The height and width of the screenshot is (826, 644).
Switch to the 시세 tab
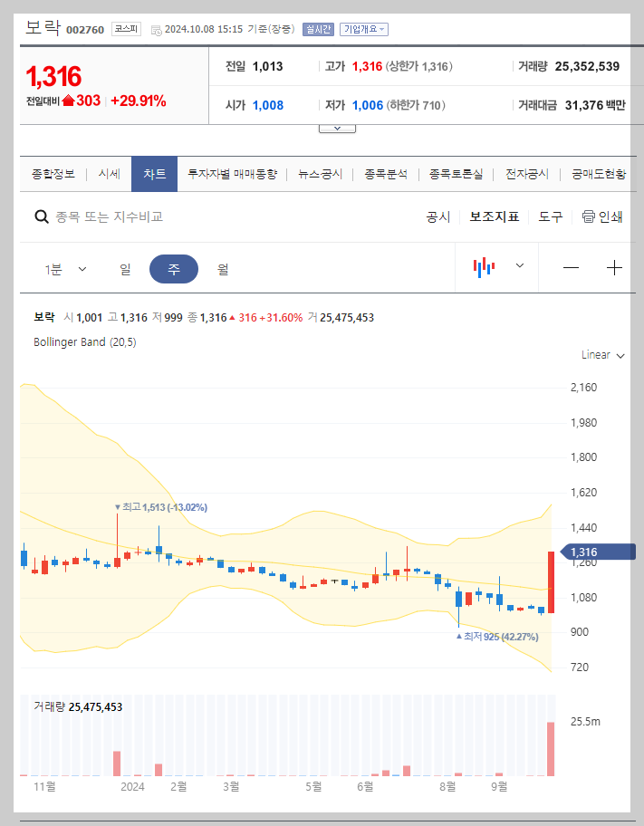coord(108,173)
